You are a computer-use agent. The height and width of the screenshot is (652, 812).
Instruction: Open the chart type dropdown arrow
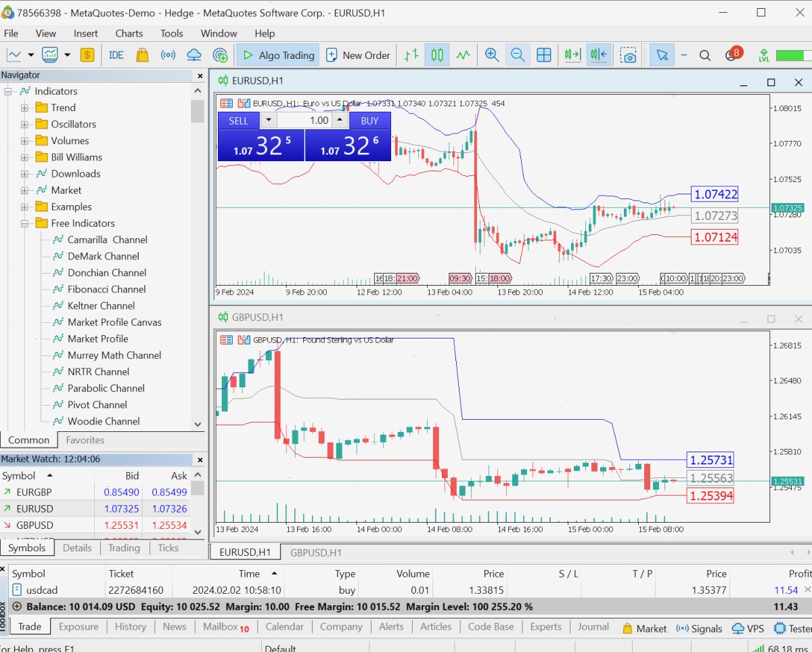30,55
